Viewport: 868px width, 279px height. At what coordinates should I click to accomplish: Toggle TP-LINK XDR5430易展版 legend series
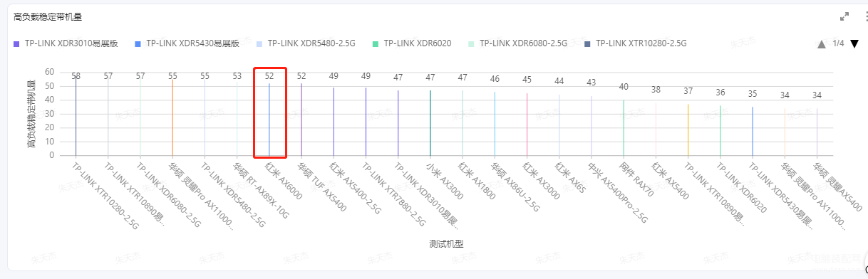point(187,43)
